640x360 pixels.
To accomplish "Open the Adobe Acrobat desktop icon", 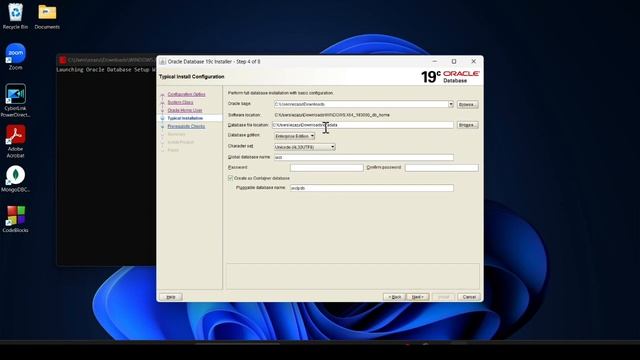I will pos(16,141).
